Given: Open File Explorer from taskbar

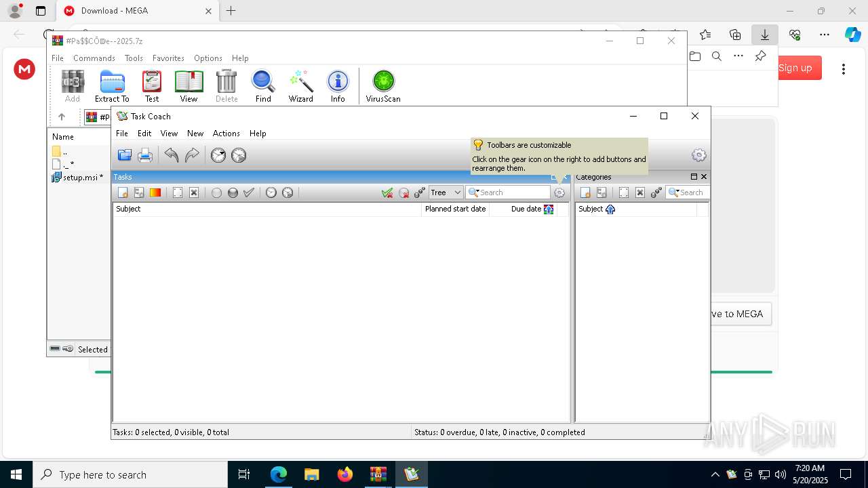Looking at the screenshot, I should [x=311, y=474].
